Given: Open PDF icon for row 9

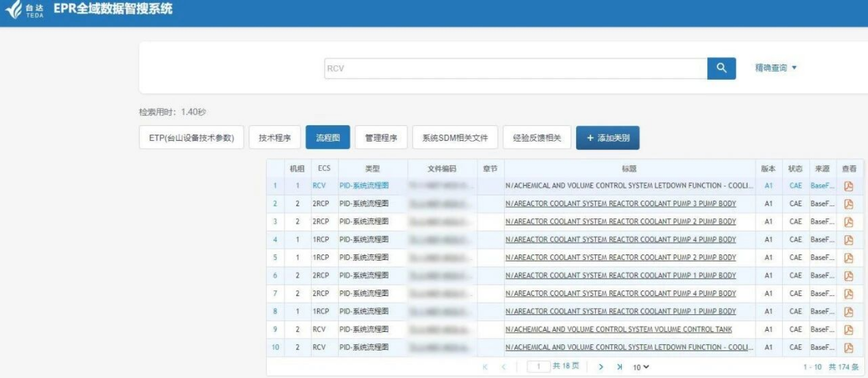Looking at the screenshot, I should click(x=848, y=330).
